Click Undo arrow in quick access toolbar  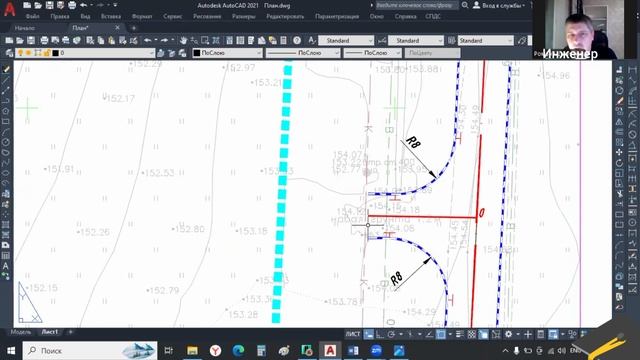[84, 5]
